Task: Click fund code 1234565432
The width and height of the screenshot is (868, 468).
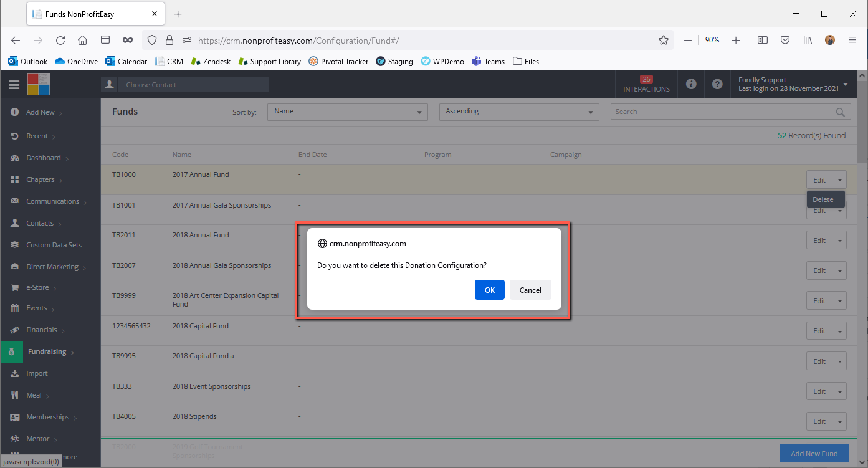Action: pyautogui.click(x=131, y=326)
